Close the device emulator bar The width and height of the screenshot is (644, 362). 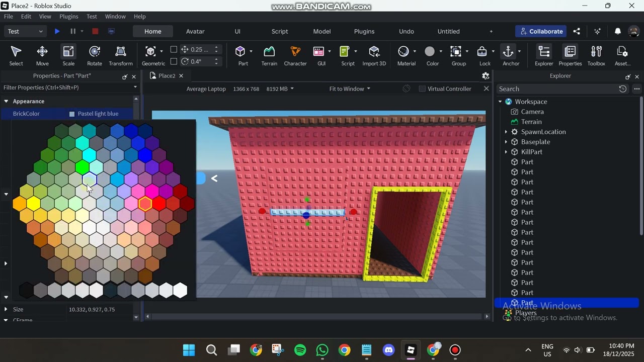tap(486, 88)
